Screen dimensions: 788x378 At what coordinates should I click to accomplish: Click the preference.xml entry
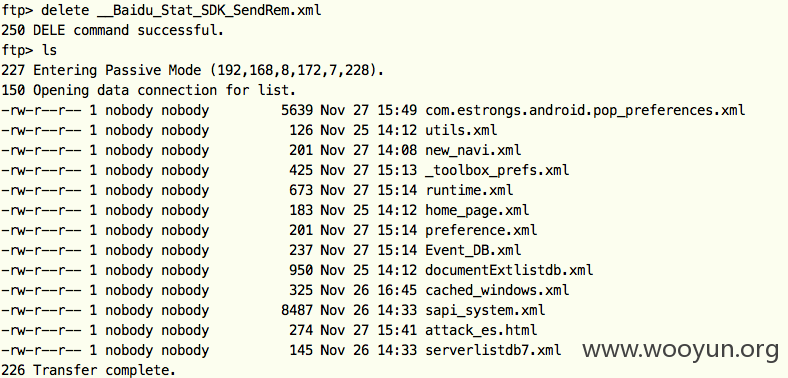pos(481,231)
